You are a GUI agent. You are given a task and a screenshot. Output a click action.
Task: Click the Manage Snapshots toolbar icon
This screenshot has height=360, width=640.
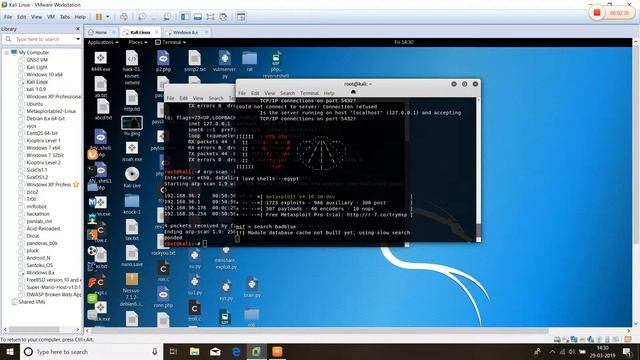[167, 17]
